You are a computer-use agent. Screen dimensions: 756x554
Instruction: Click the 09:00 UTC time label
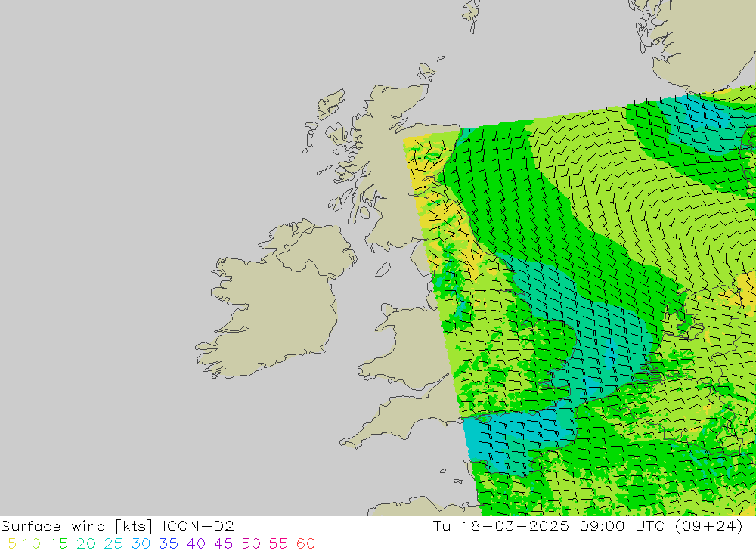pyautogui.click(x=624, y=526)
